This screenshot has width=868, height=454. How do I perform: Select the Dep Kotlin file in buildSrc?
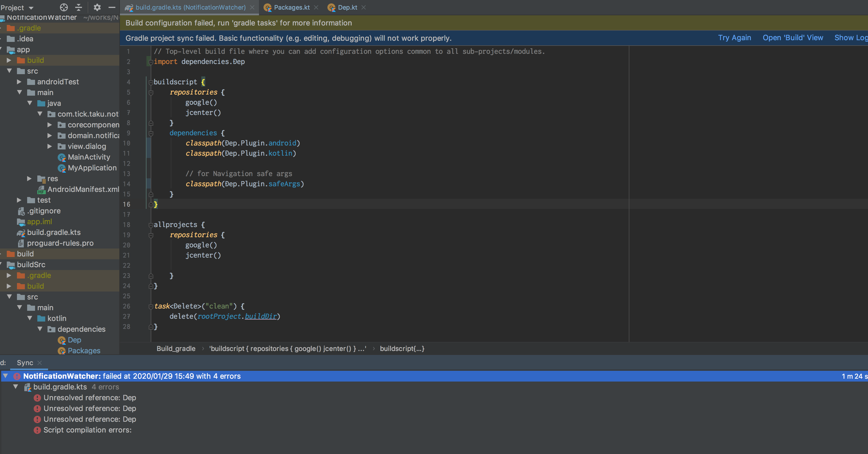pos(74,340)
